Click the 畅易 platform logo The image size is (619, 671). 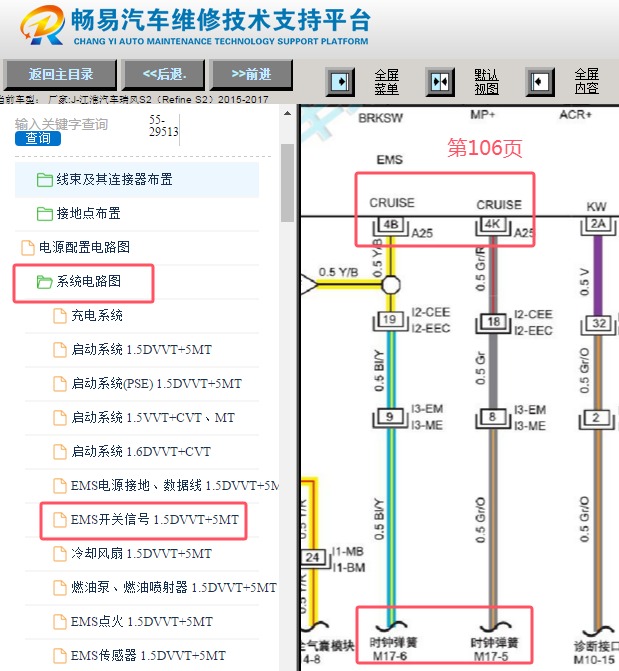click(42, 25)
